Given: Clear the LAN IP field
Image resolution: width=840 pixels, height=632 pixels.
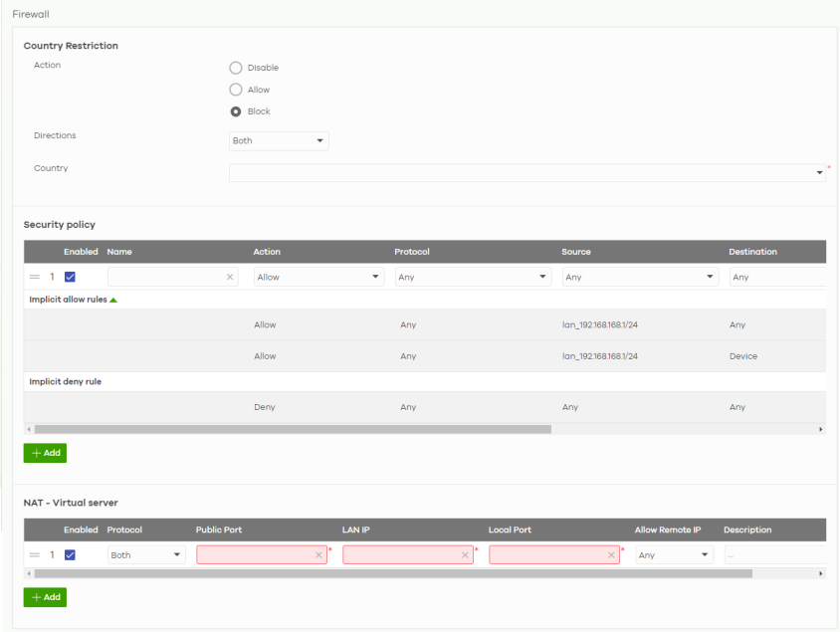Looking at the screenshot, I should click(465, 555).
